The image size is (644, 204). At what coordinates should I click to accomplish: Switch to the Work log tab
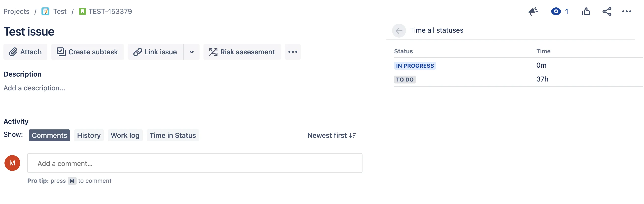click(125, 135)
